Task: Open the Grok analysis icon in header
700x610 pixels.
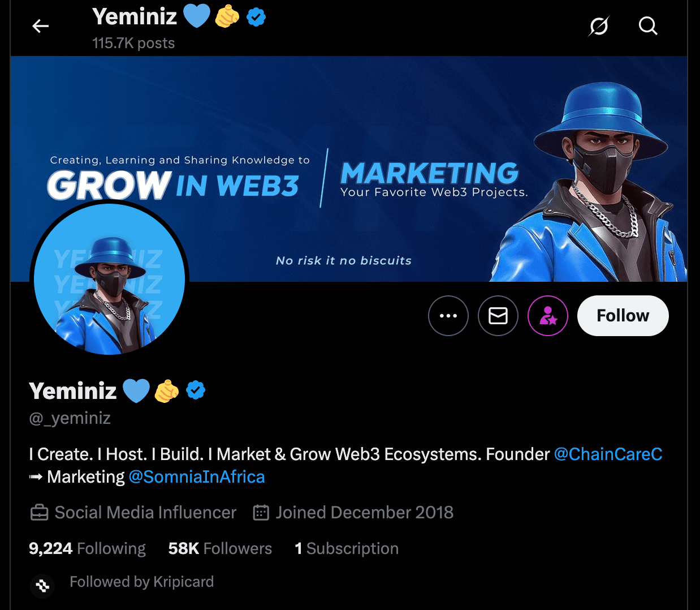Action: coord(599,25)
